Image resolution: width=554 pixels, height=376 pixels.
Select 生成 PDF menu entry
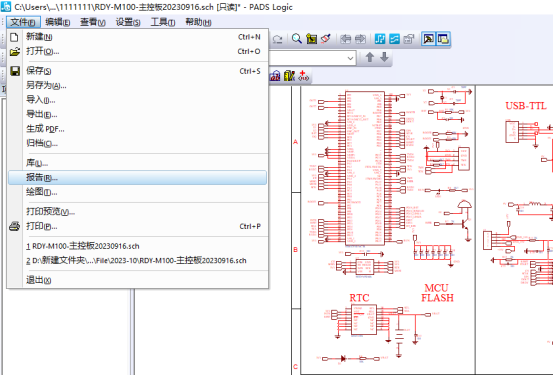(x=137, y=129)
